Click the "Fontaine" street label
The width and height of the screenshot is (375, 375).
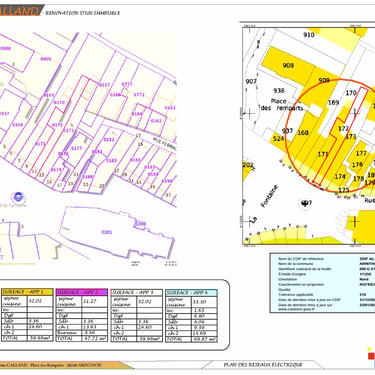(x=269, y=197)
